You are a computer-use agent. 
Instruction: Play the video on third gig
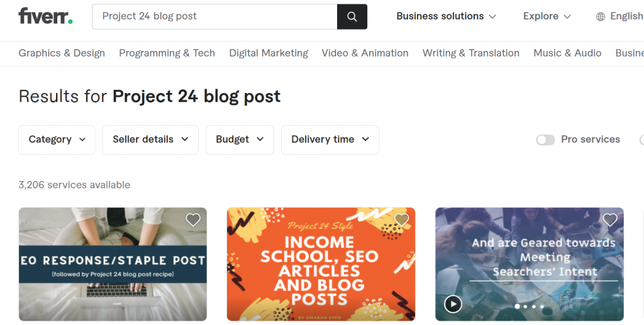(453, 304)
